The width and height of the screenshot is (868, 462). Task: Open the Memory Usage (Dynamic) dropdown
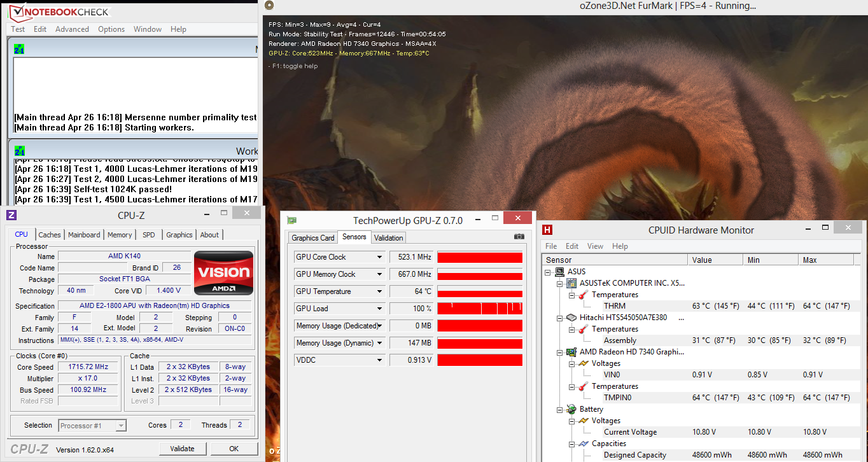[x=380, y=343]
